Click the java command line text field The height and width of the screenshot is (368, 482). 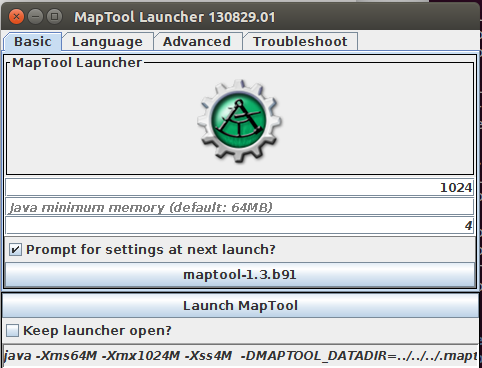pos(241,355)
